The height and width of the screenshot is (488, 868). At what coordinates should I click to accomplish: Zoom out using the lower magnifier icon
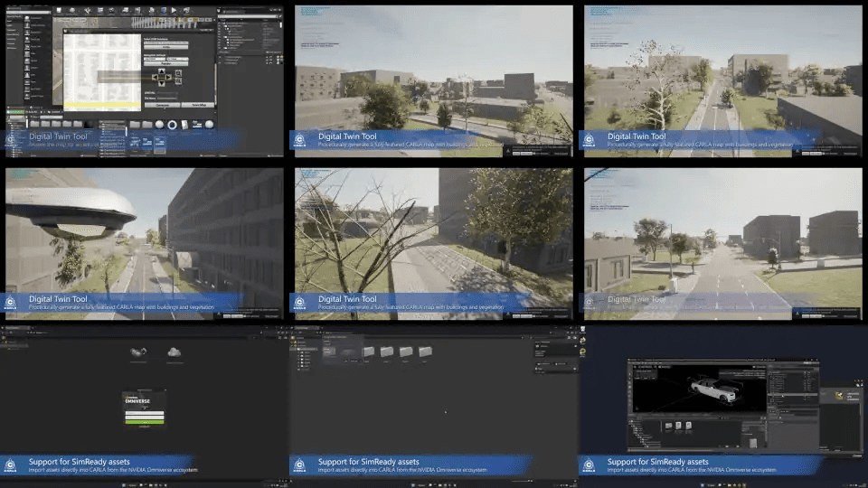coord(178,80)
